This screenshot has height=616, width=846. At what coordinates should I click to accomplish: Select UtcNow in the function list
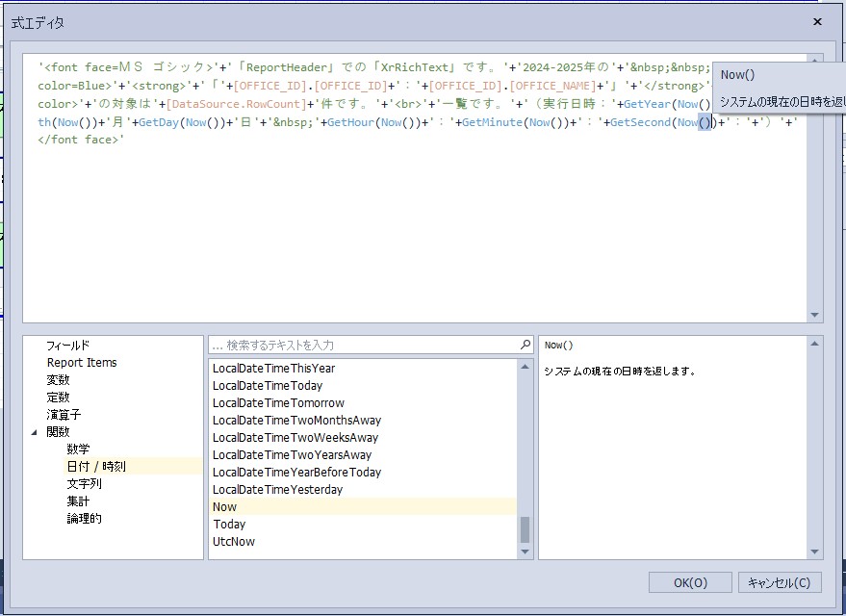(234, 542)
